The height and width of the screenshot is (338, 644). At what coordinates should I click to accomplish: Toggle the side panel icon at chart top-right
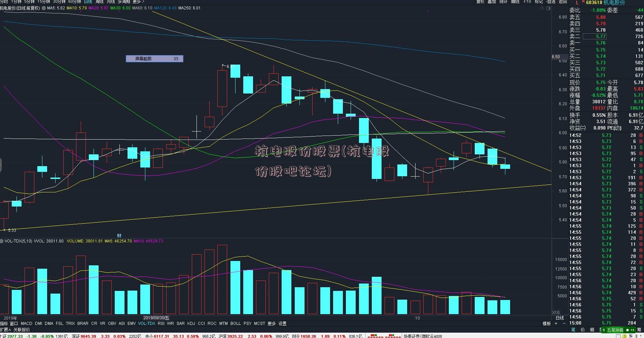pyautogui.click(x=548, y=8)
